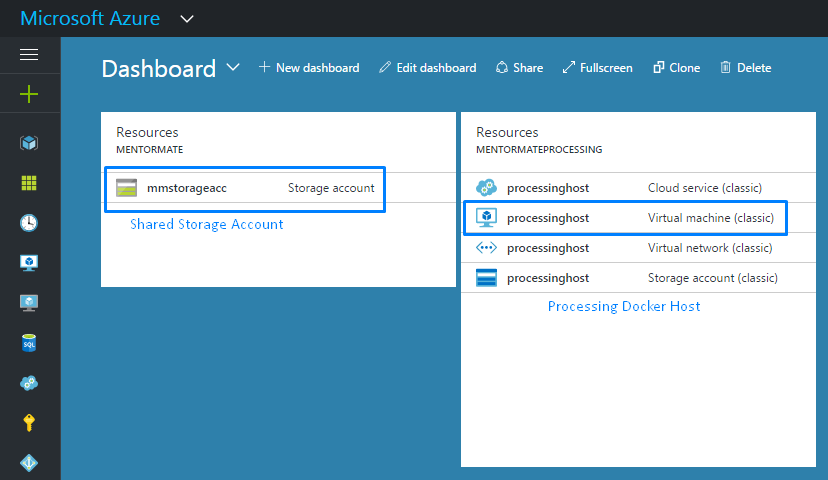Click the Virtual machine row monitor icon
Screen dimensions: 828x480
click(486, 218)
